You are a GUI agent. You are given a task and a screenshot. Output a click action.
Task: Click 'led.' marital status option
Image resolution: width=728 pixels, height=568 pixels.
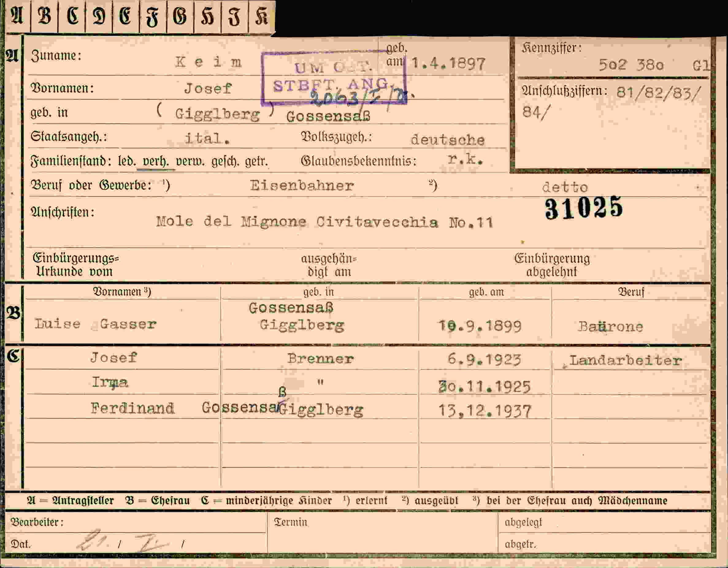coord(127,162)
